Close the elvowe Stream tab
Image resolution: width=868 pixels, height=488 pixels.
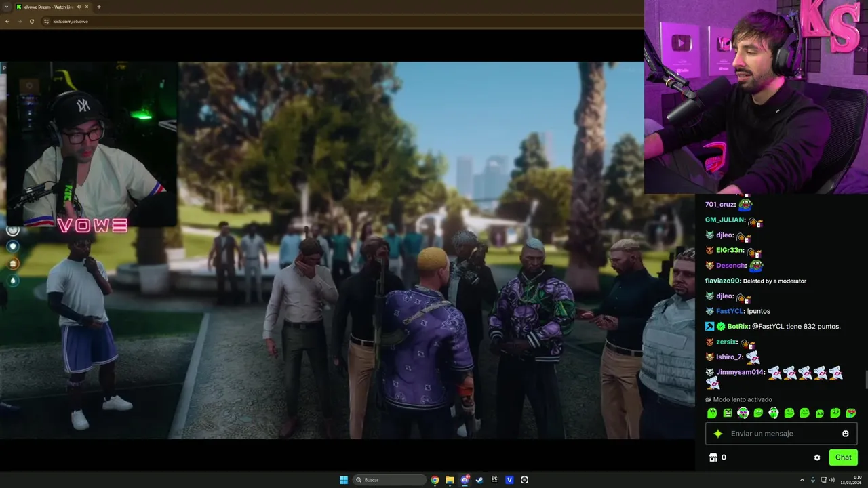87,7
